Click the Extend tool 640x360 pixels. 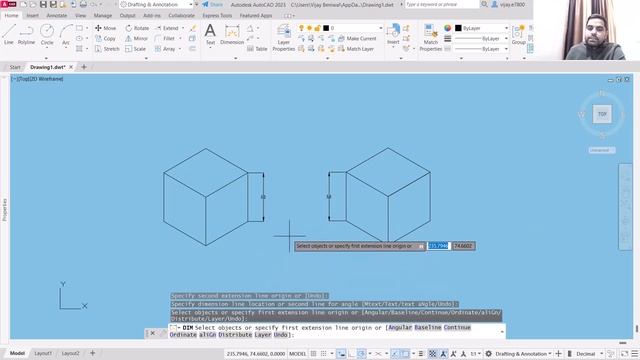(x=167, y=28)
